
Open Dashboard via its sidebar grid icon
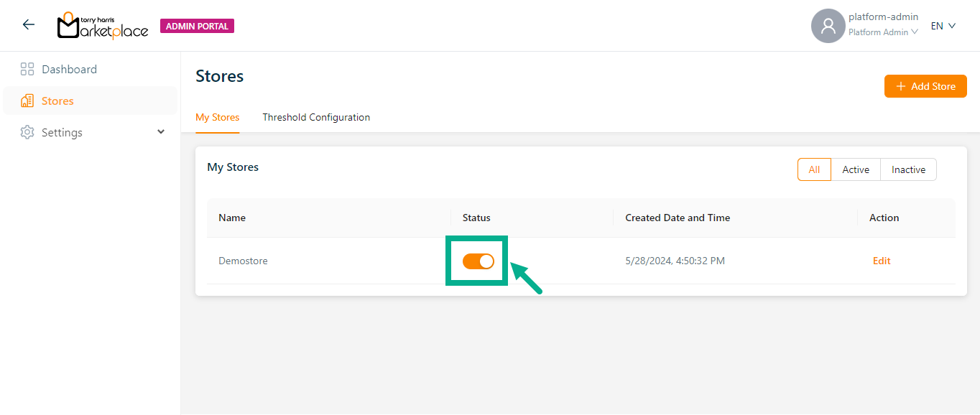pos(27,70)
